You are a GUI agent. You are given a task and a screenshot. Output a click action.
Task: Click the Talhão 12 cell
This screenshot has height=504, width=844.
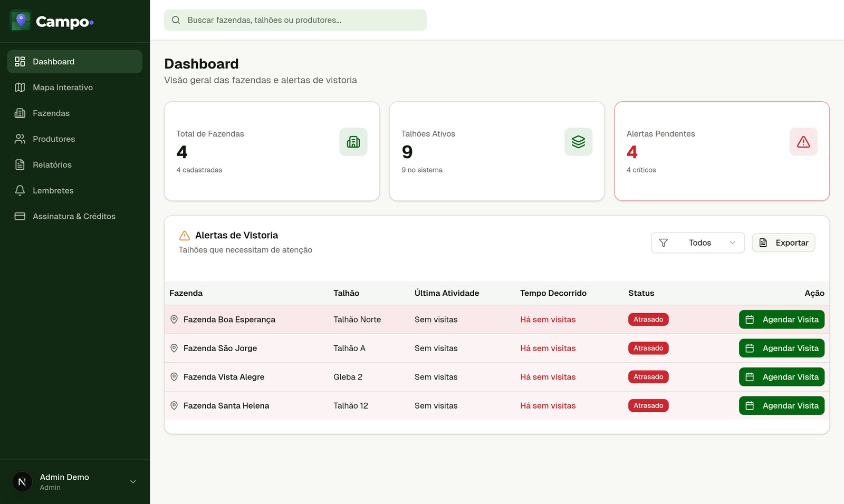pyautogui.click(x=351, y=406)
